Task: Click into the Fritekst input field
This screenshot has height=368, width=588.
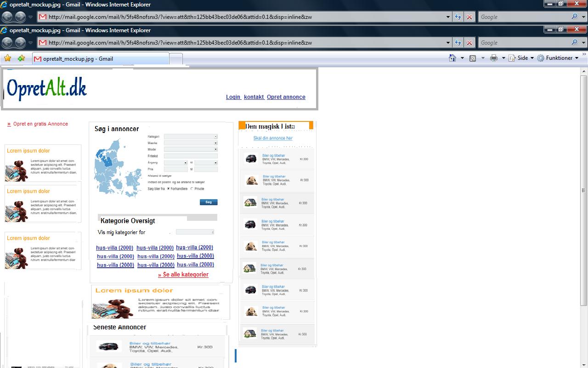Action: coord(190,156)
